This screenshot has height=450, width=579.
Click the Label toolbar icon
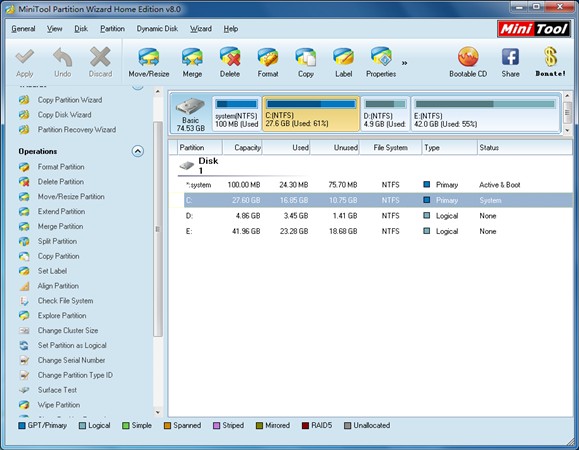[343, 57]
